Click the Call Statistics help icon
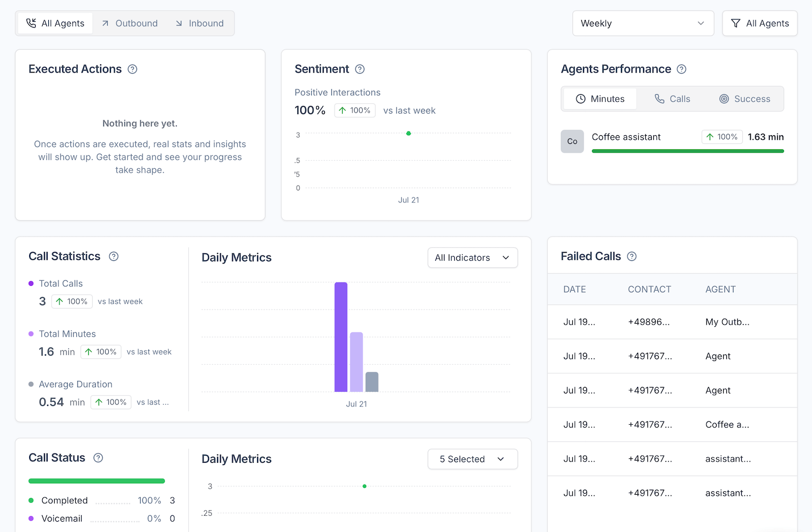Viewport: 812px width, 532px height. pos(114,257)
